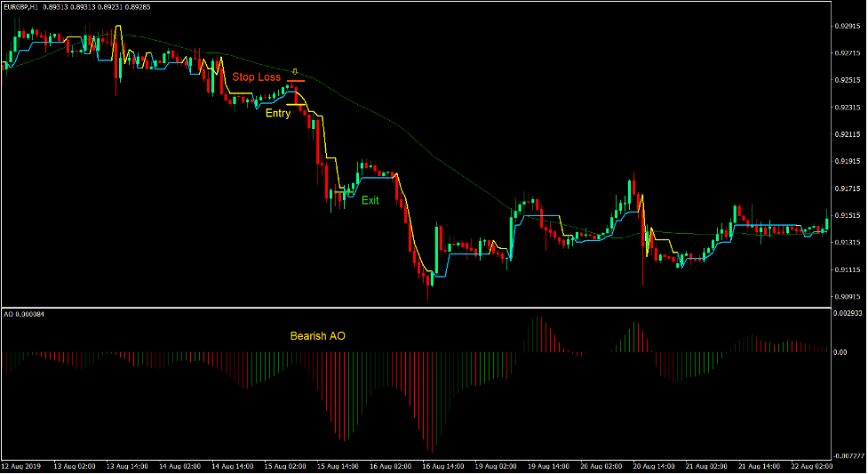
Task: Click price level 0.92115 on axis
Action: [x=848, y=134]
